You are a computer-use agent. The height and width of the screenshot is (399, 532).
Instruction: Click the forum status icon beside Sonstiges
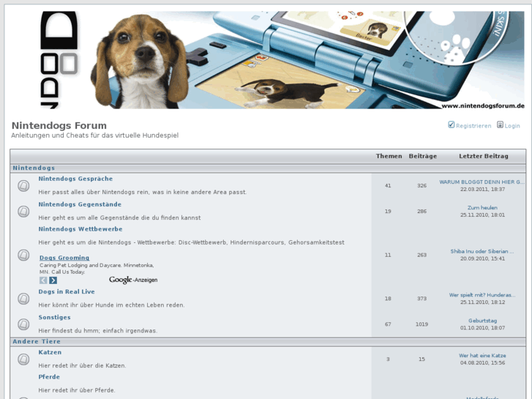[x=23, y=324]
